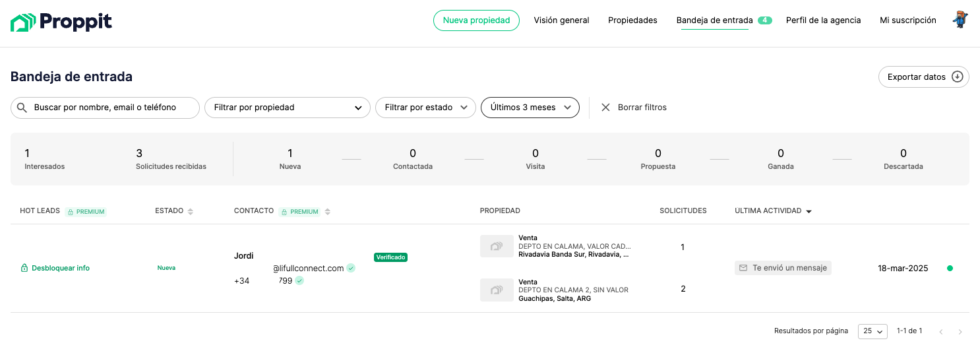Screen dimensions: 980x355
Task: Change results per page from 25
Action: point(873,331)
